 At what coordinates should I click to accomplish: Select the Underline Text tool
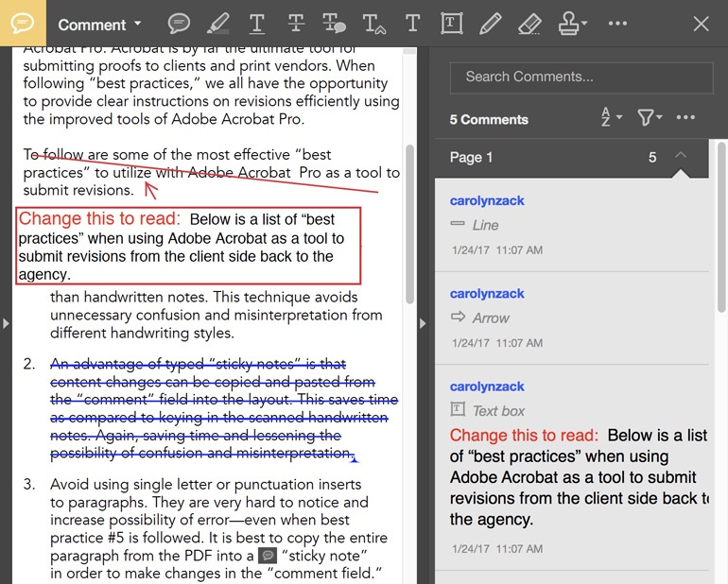257,24
